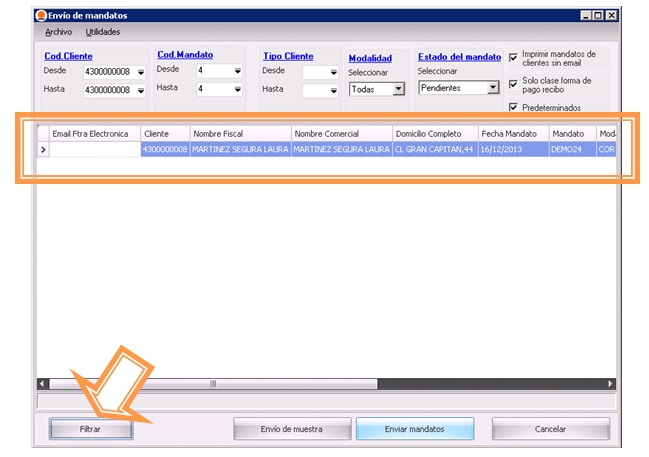Open Estado del mandato Pendientes dropdown
This screenshot has width=649, height=457.
point(492,88)
